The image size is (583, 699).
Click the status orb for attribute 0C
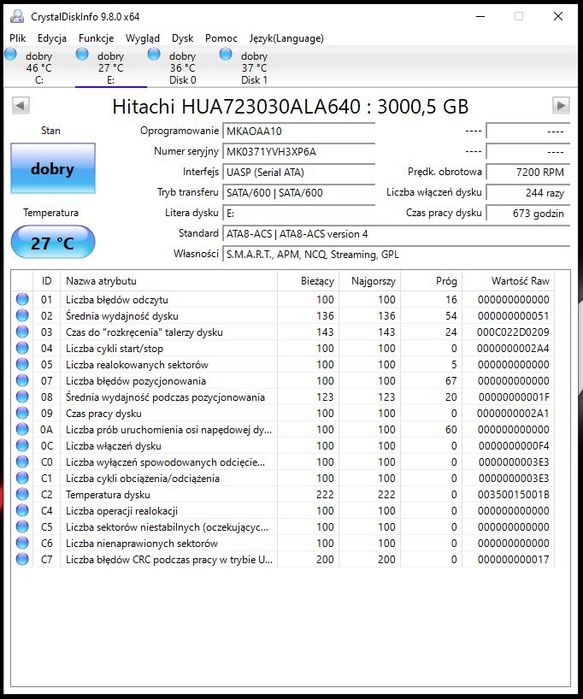tap(22, 445)
